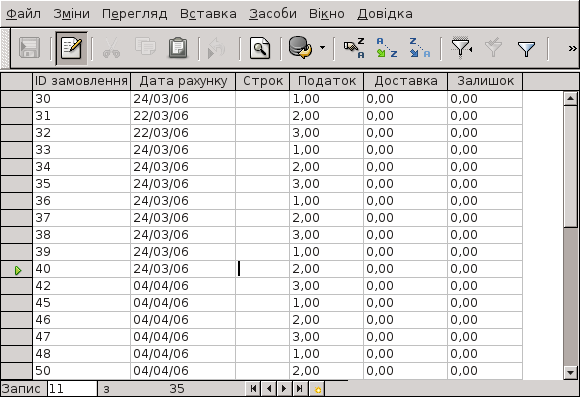Select the row header of order 50
The width and height of the screenshot is (580, 397).
[x=16, y=371]
